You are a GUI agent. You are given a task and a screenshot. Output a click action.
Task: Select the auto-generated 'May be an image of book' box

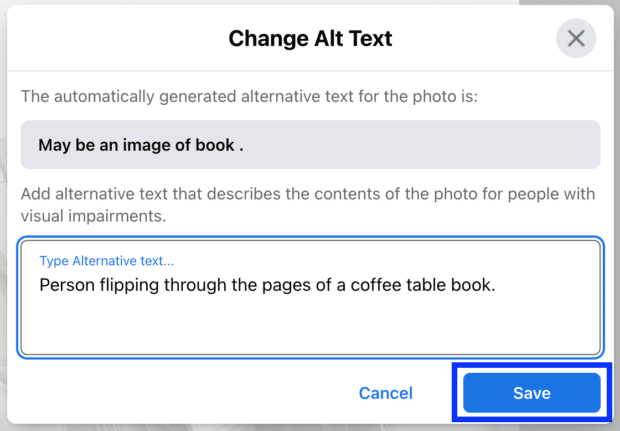[x=310, y=145]
